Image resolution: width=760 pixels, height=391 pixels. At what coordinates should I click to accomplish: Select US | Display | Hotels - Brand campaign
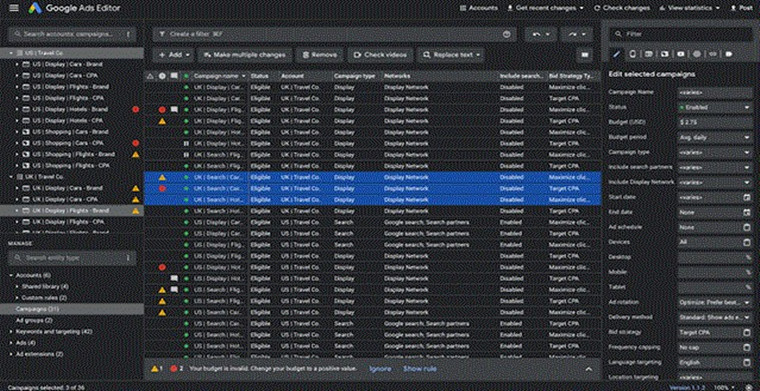70,109
